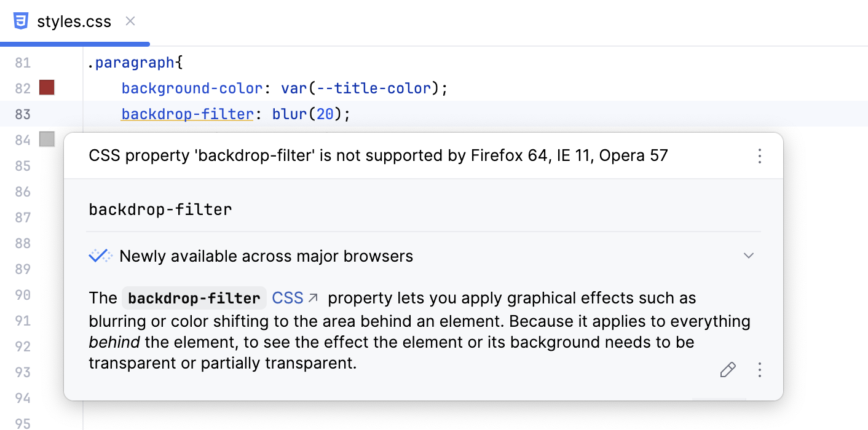Click the underlined backdrop-filter on line 83
The width and height of the screenshot is (868, 430).
pos(187,114)
